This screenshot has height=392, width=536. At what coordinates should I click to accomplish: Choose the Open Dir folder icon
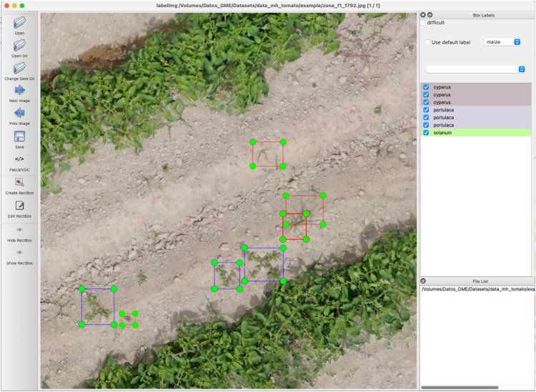tap(19, 45)
